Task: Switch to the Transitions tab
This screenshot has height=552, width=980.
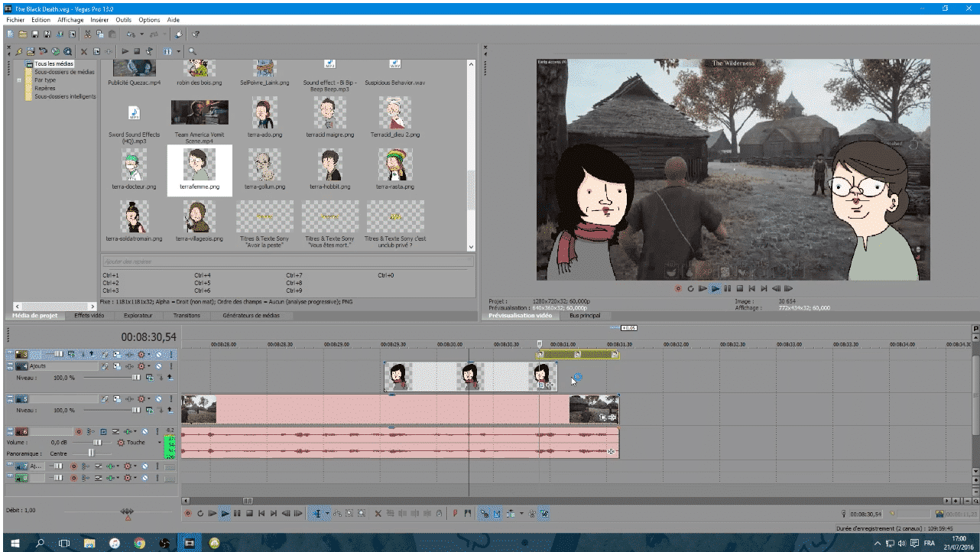Action: coord(187,315)
